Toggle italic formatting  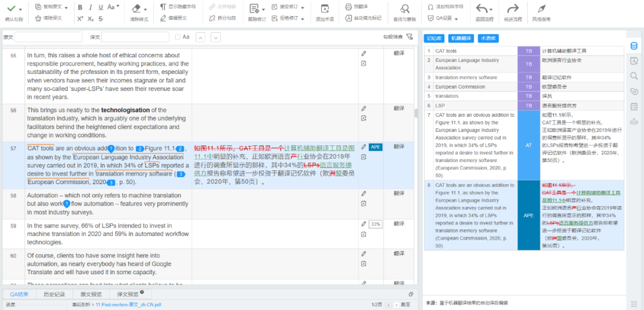(x=91, y=7)
